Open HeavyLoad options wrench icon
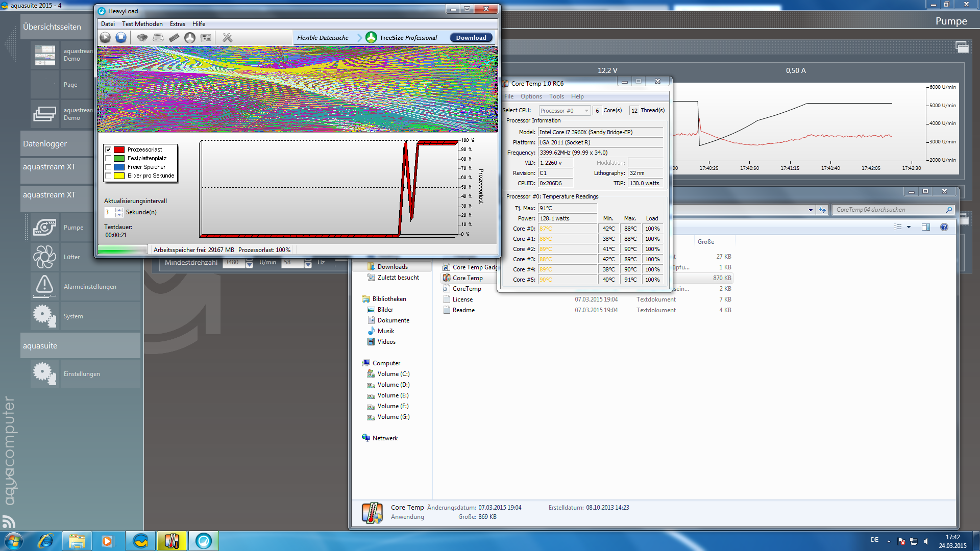Viewport: 980px width, 551px height. (x=228, y=37)
